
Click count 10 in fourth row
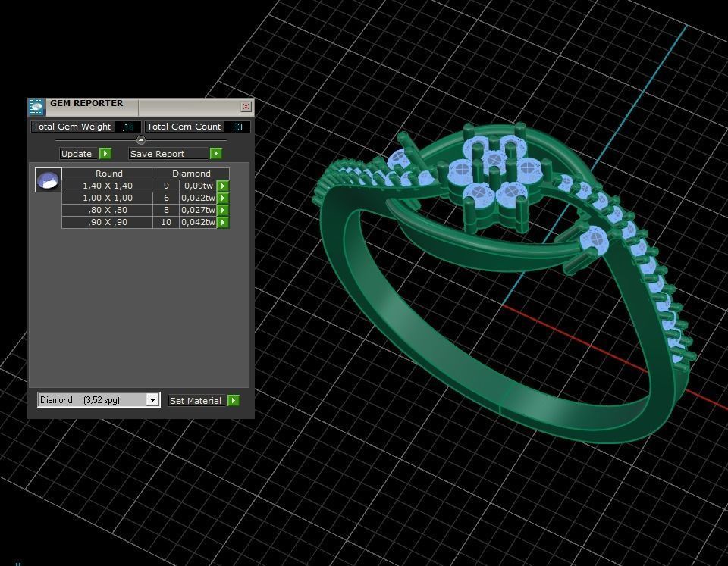tap(166, 222)
